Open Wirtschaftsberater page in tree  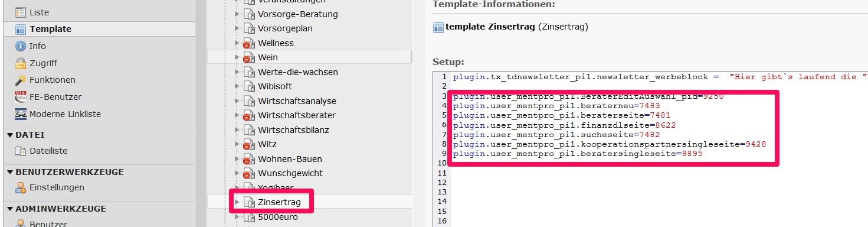click(297, 115)
